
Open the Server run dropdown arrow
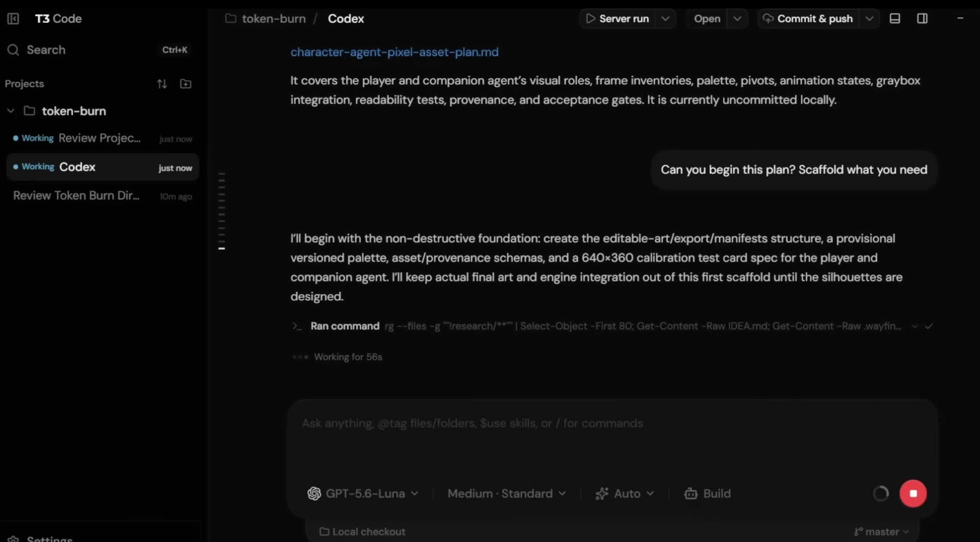[665, 19]
